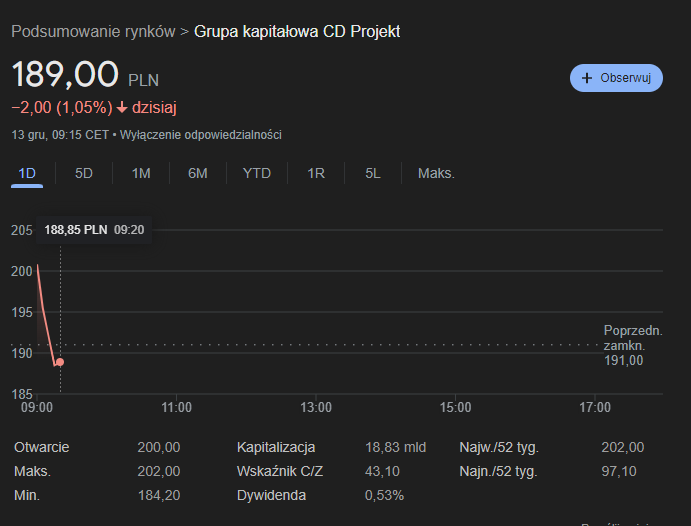Click the Poprzedn. zamkn. 191,00 label

632,345
